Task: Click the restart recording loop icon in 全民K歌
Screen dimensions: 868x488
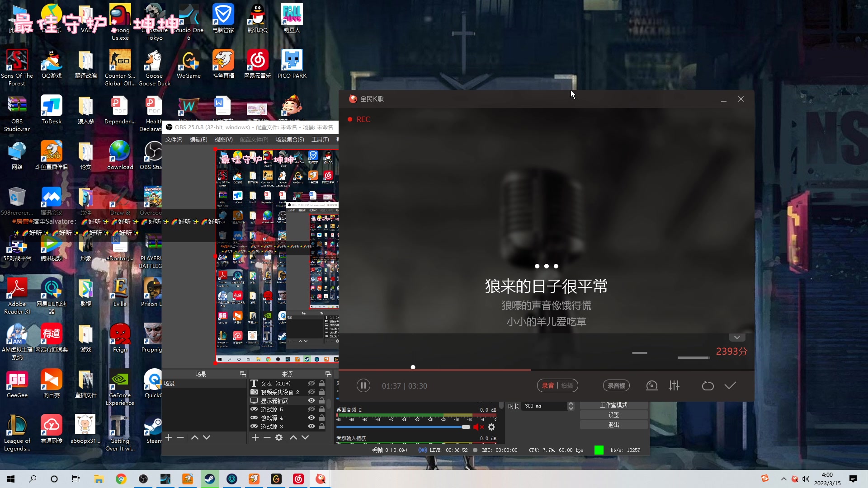Action: pos(708,385)
